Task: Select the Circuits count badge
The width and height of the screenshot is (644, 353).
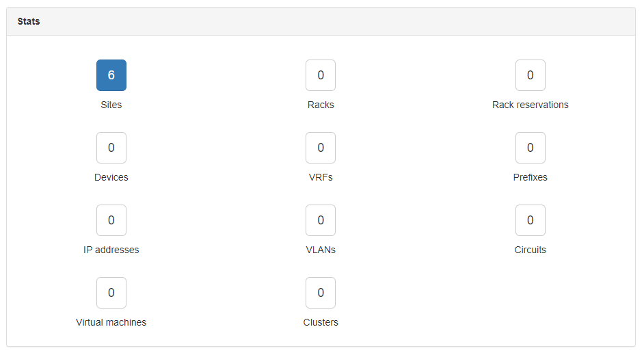Action: (530, 220)
